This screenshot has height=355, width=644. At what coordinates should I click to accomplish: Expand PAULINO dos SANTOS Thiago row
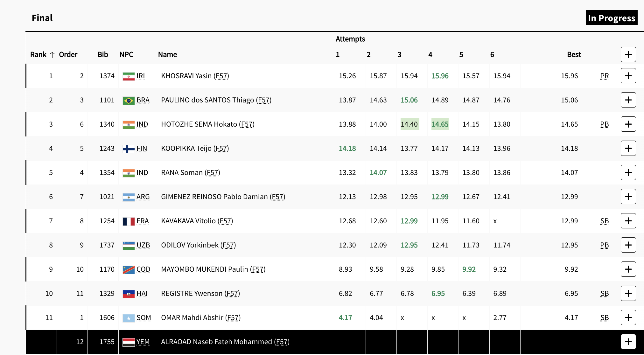(x=628, y=100)
